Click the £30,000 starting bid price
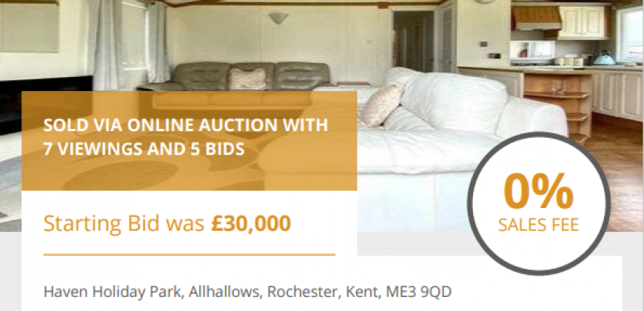The image size is (644, 311). (x=251, y=224)
